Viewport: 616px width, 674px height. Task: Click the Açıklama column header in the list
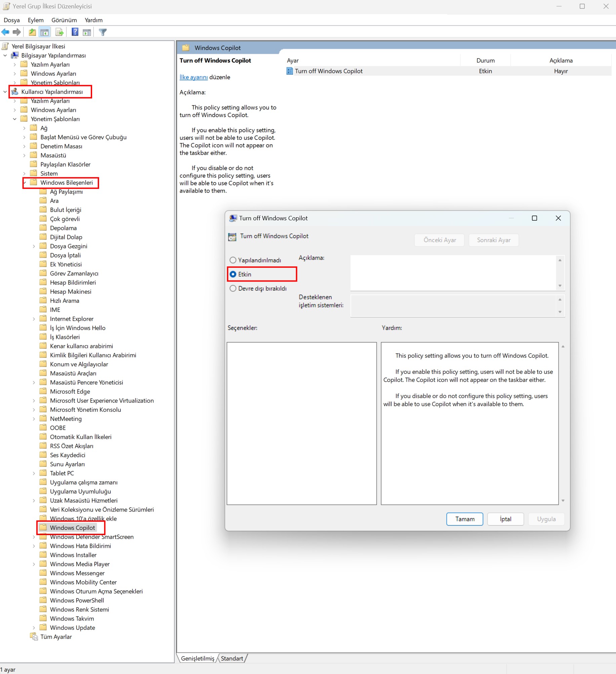(561, 61)
